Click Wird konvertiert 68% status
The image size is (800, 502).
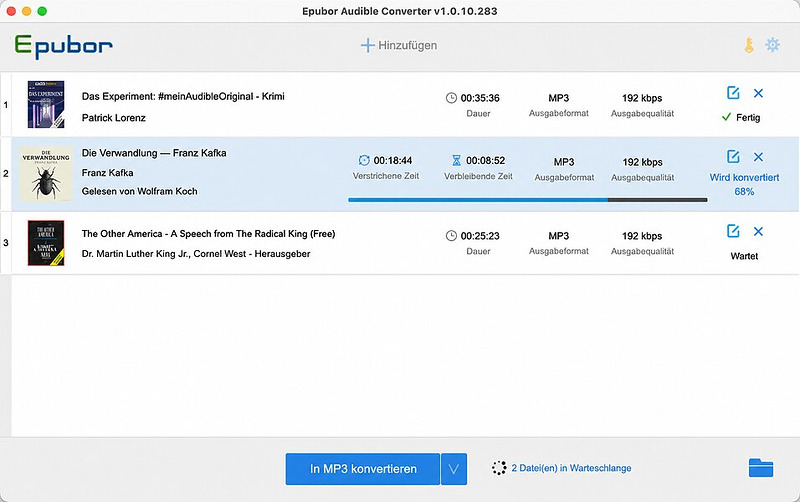[744, 184]
